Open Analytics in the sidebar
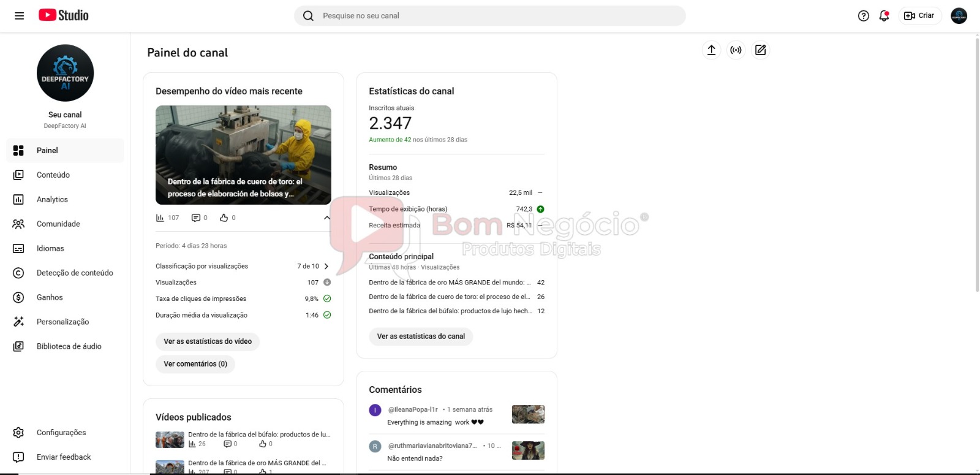The image size is (980, 475). [x=52, y=199]
